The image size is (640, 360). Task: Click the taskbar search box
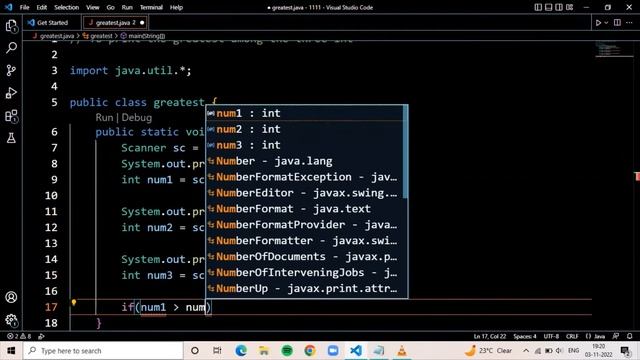click(x=103, y=351)
